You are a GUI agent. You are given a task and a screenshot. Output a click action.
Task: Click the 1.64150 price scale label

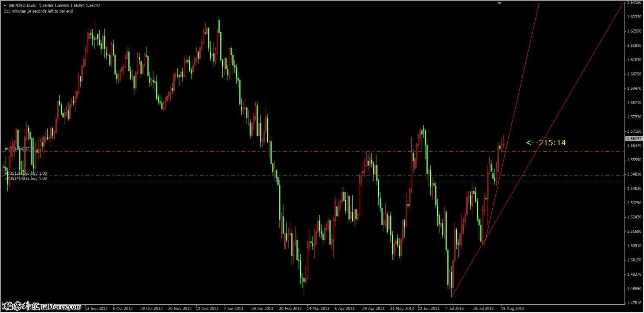click(x=634, y=3)
